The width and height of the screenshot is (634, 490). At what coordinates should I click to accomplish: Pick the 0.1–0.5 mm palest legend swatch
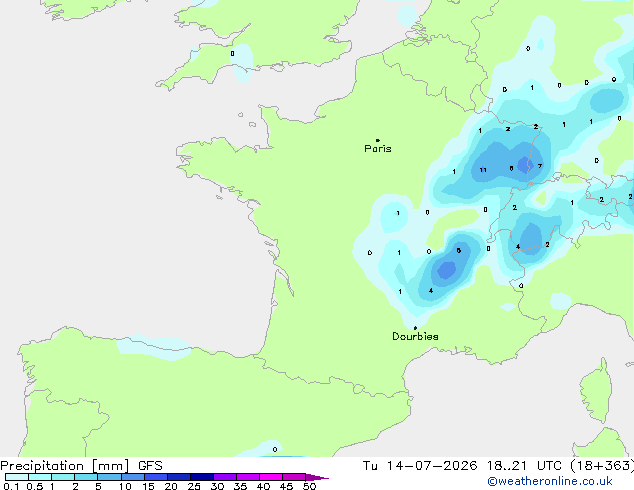pos(17,477)
